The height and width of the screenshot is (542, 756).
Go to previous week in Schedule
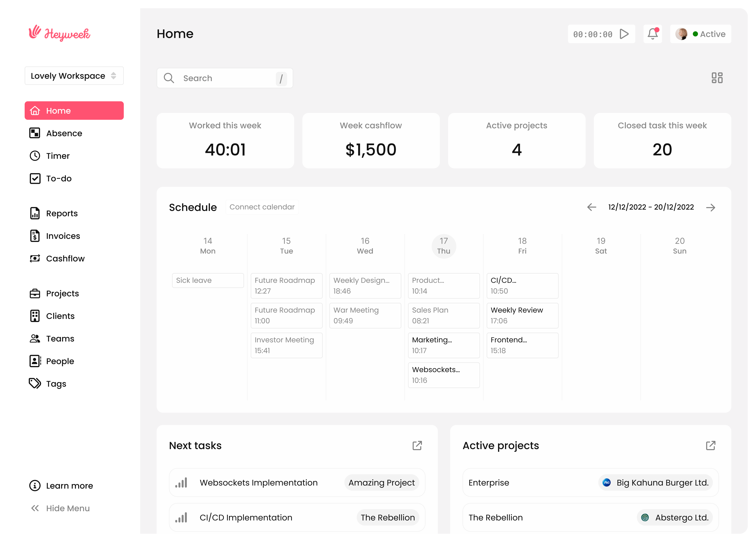pyautogui.click(x=592, y=207)
